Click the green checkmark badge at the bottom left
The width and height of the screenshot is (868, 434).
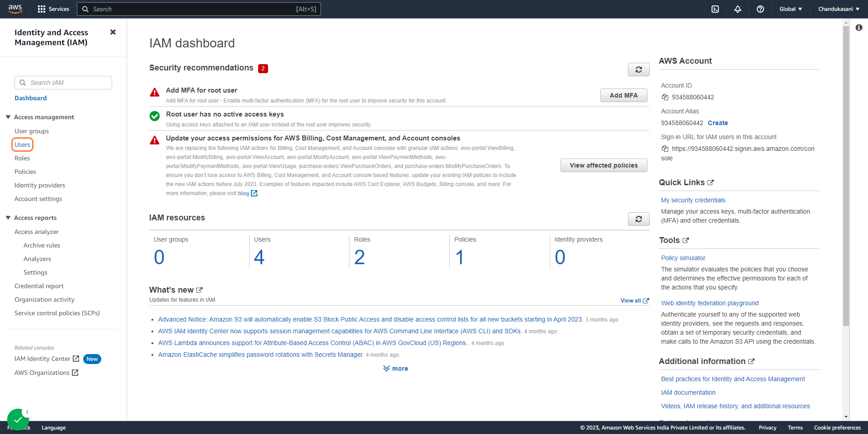[x=18, y=420]
